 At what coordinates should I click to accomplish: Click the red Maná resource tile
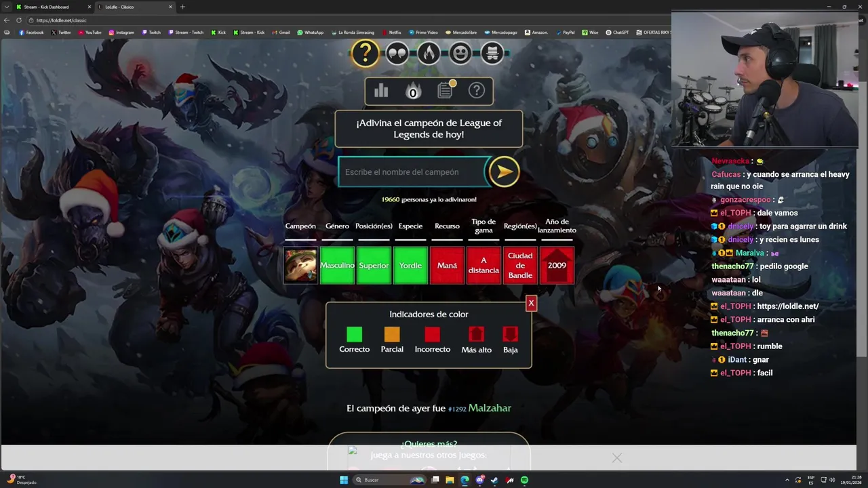[447, 265]
